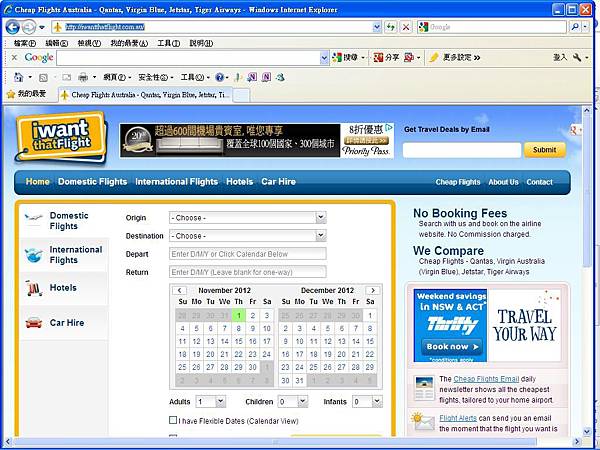600x450 pixels.
Task: Select December 25 in the calendar
Action: [313, 367]
